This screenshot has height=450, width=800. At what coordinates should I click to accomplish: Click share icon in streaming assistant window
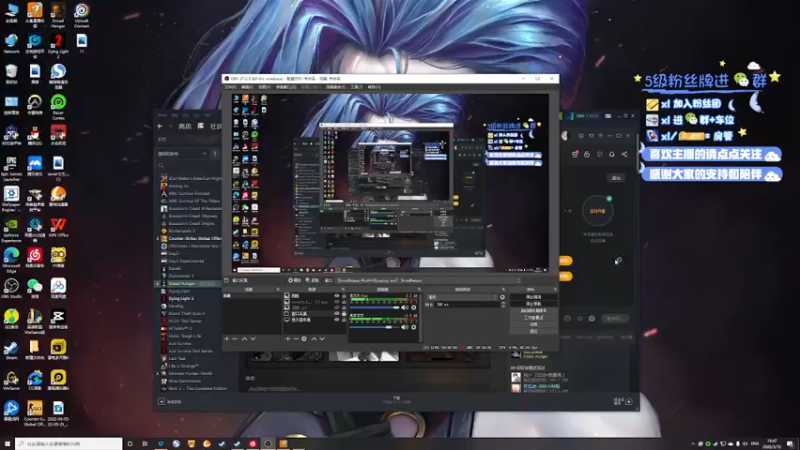click(624, 154)
